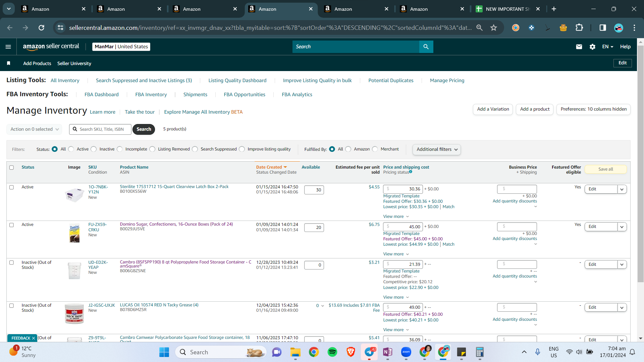Click the Add a Variation button
The width and height of the screenshot is (644, 362).
pos(493,109)
